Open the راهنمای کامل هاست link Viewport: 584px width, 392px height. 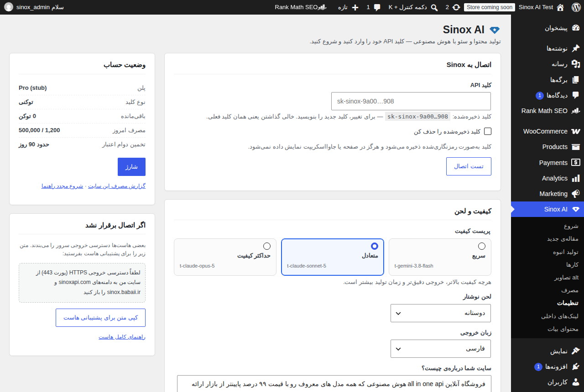click(122, 337)
